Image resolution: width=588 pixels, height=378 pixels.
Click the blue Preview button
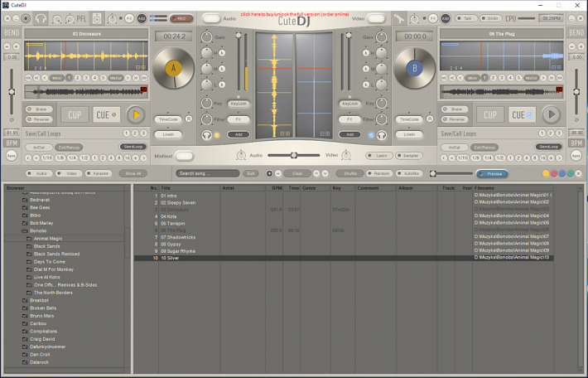pyautogui.click(x=492, y=174)
